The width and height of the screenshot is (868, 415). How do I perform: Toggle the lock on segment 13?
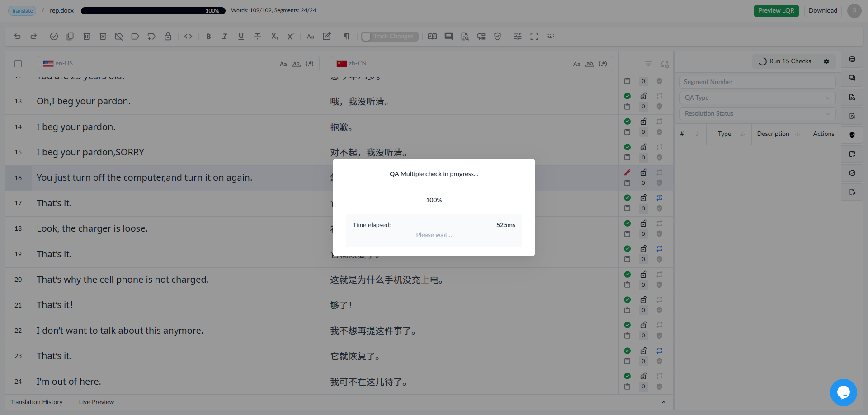pos(643,96)
